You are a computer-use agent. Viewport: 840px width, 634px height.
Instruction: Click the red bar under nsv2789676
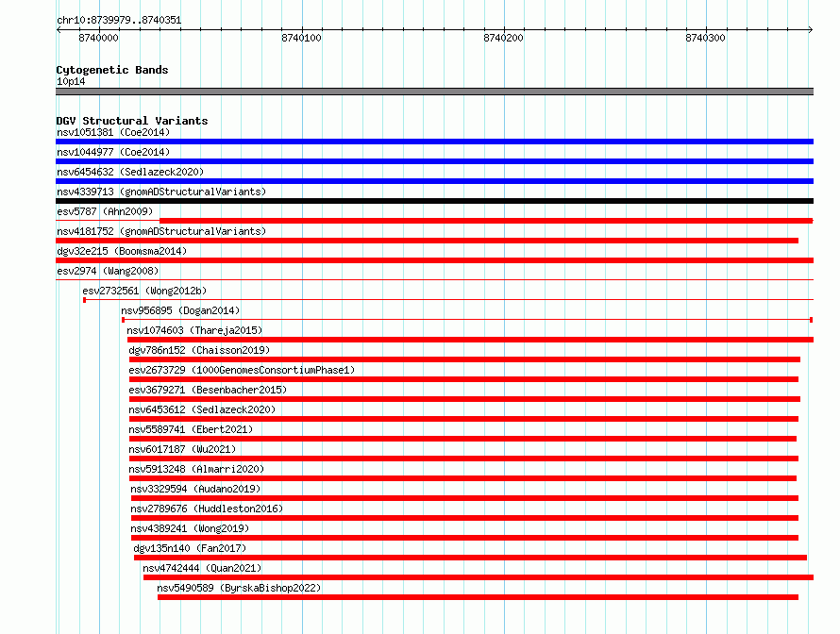464,518
